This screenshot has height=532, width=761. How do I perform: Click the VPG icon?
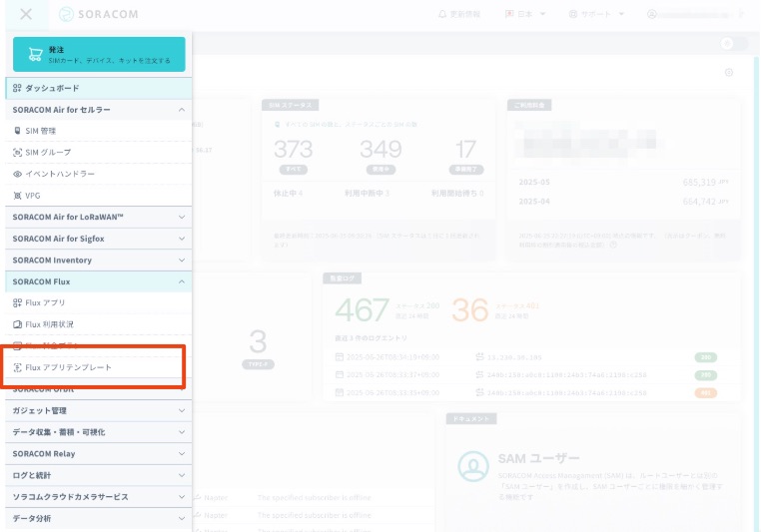[x=17, y=196]
